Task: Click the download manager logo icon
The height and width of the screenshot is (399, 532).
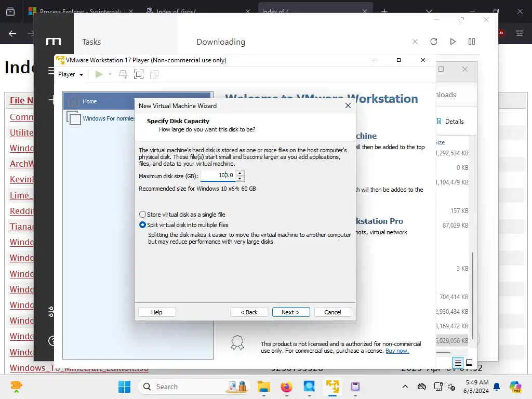Action: pos(54,42)
